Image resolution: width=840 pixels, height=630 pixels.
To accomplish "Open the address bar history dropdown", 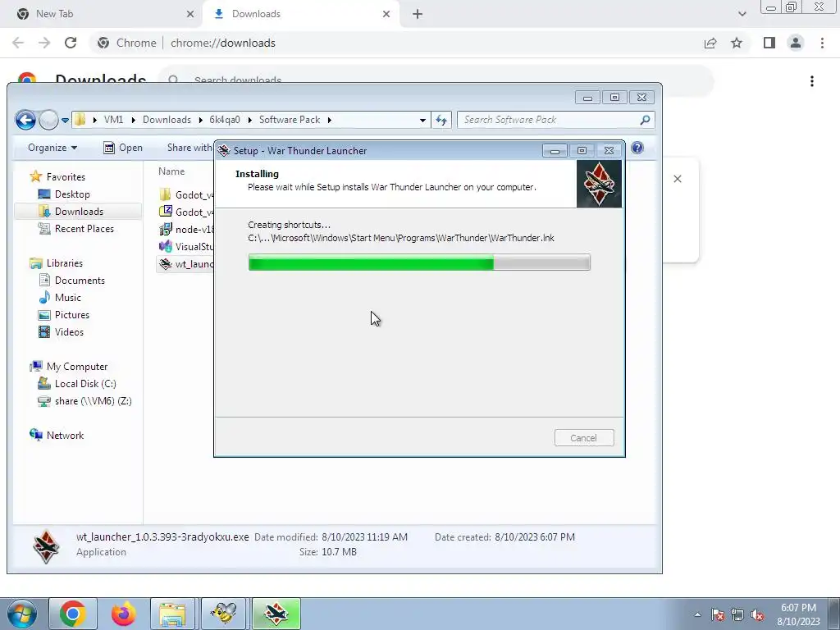I will 422,120.
